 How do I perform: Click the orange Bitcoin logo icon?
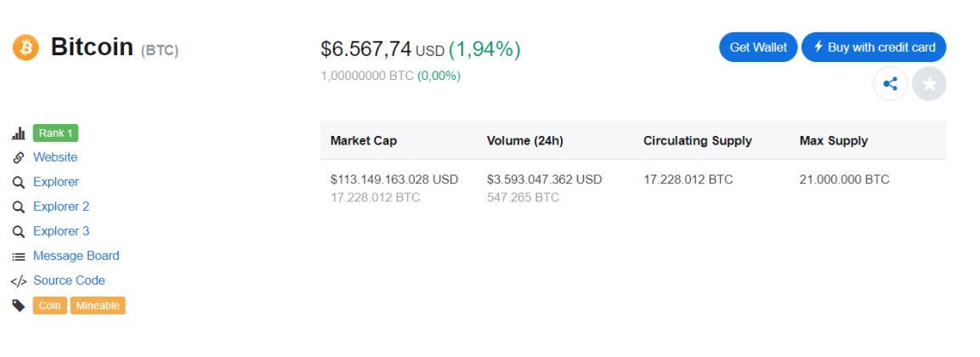[25, 48]
